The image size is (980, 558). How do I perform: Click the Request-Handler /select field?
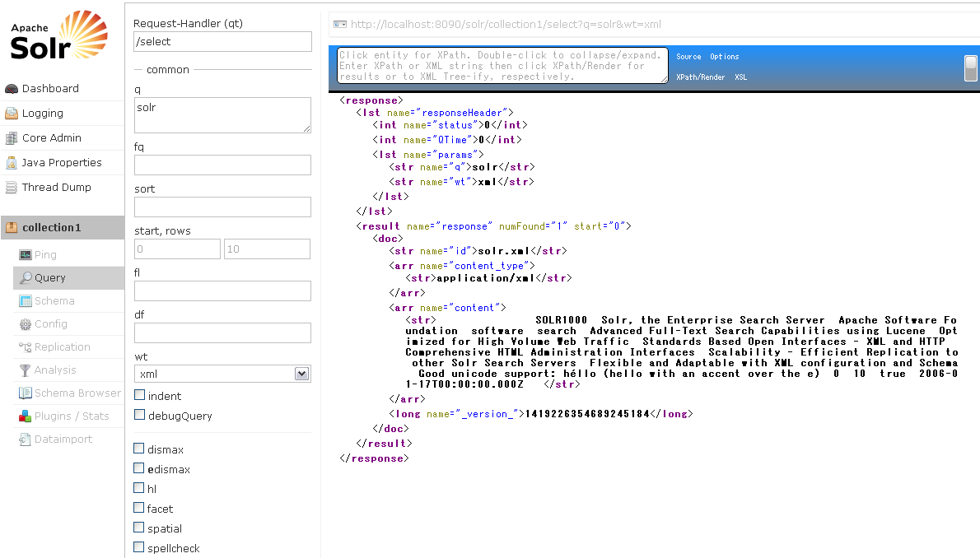pyautogui.click(x=222, y=42)
